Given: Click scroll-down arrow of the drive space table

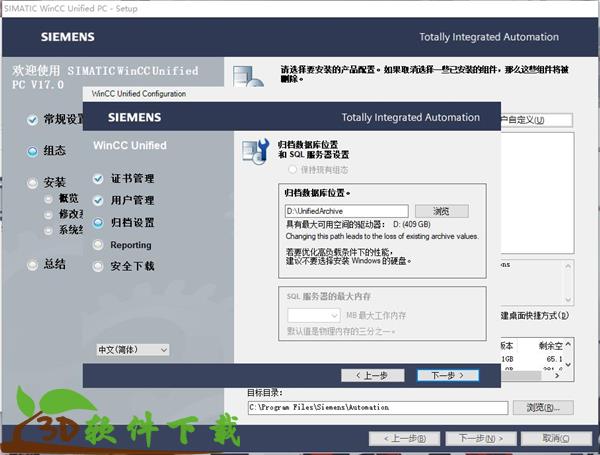Looking at the screenshot, I should click(568, 365).
